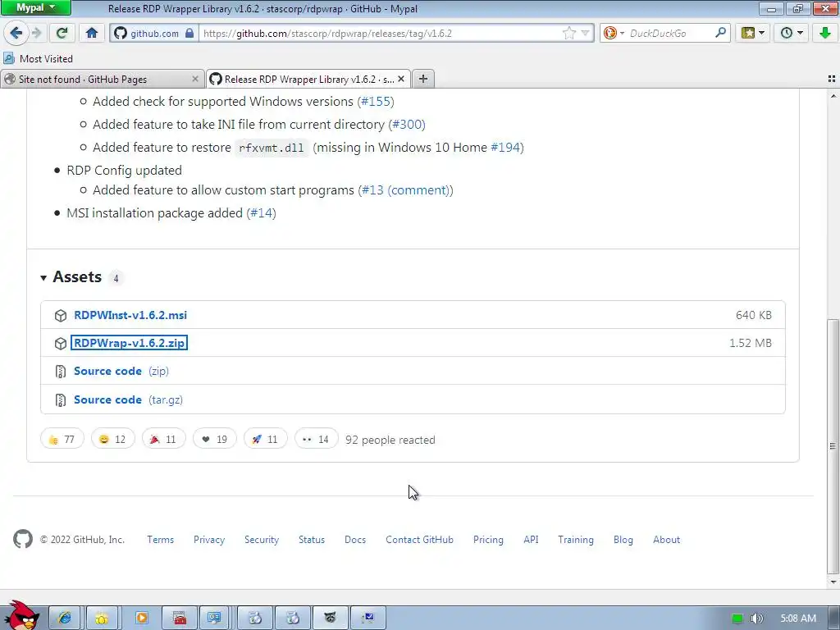The height and width of the screenshot is (630, 840).
Task: Open the DuckDuckGo search engine selector
Action: pos(614,33)
